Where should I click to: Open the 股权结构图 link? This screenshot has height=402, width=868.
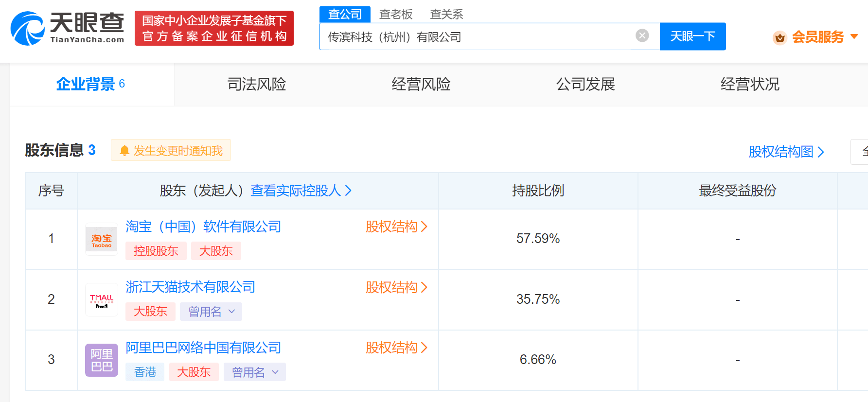(x=786, y=152)
